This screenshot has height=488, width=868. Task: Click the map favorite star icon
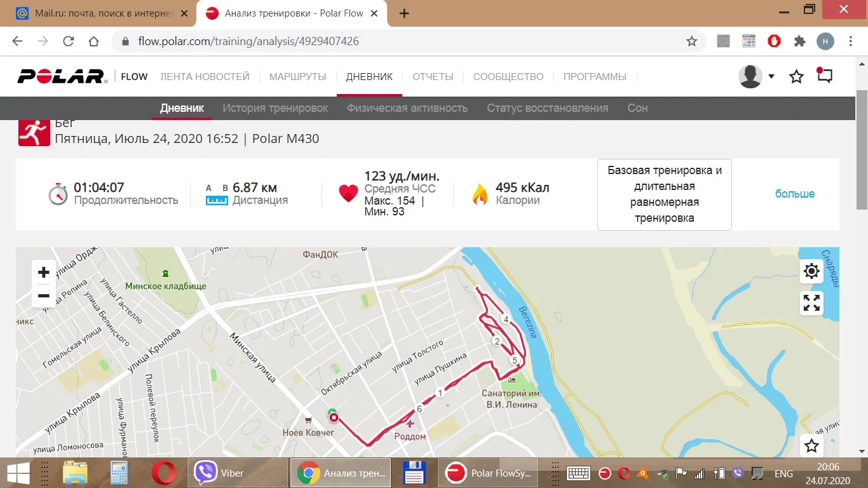(811, 446)
